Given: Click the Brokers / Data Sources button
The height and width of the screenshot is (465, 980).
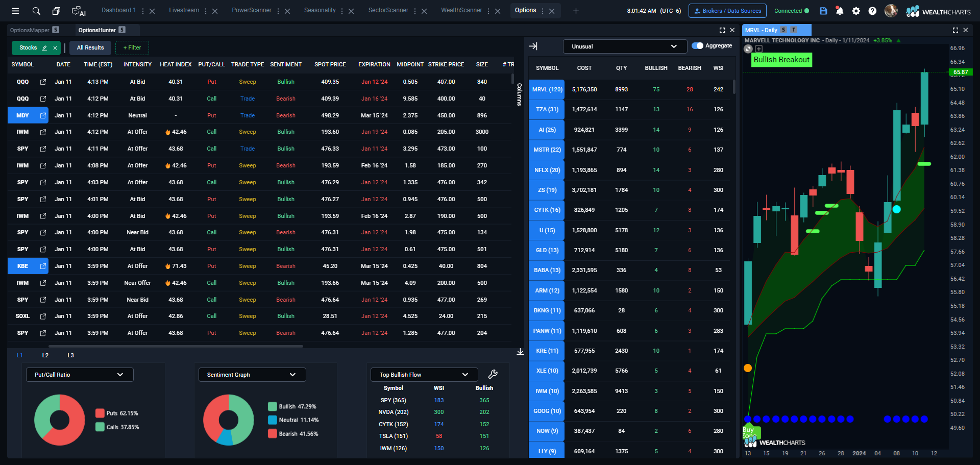Looking at the screenshot, I should [x=727, y=11].
